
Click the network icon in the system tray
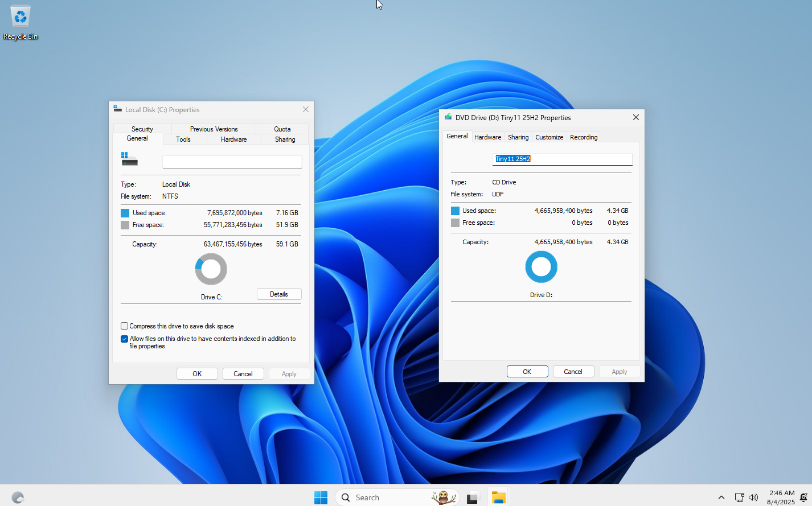click(x=739, y=497)
